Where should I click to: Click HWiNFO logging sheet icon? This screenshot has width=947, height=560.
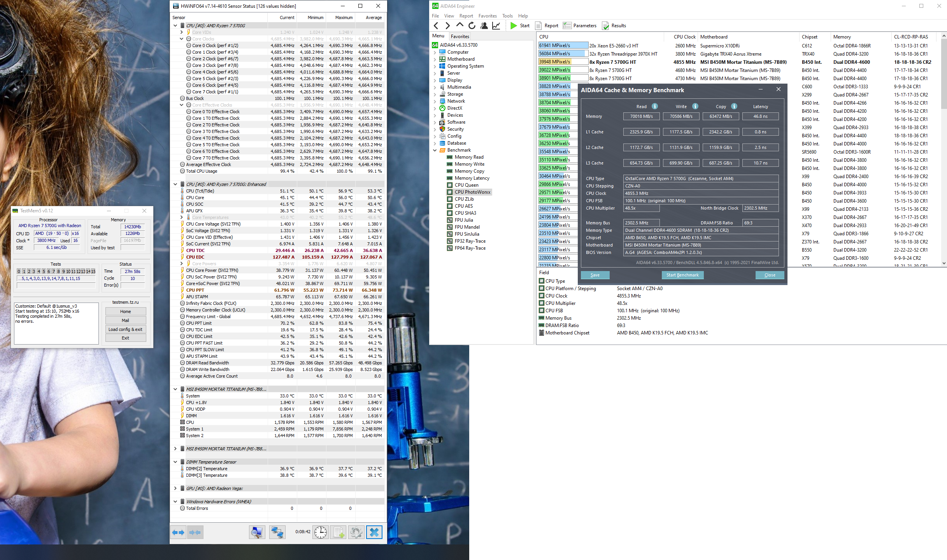point(338,532)
